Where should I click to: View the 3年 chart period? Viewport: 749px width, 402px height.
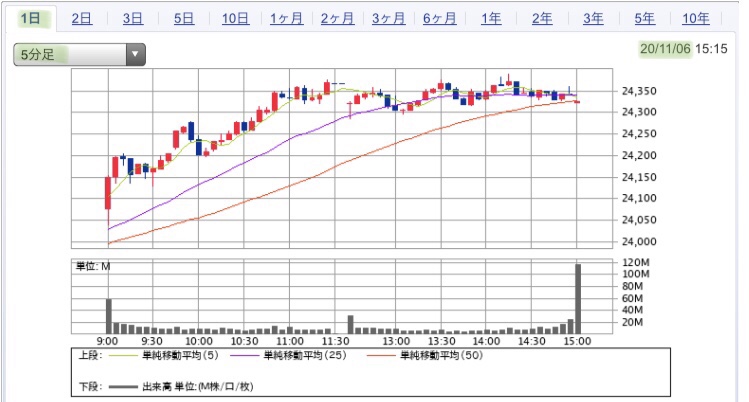(593, 19)
